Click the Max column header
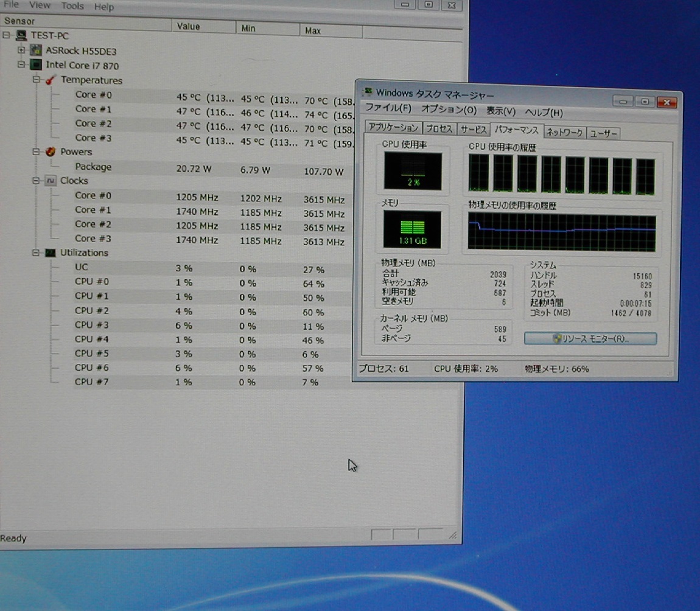Image resolution: width=700 pixels, height=611 pixels. pos(331,31)
